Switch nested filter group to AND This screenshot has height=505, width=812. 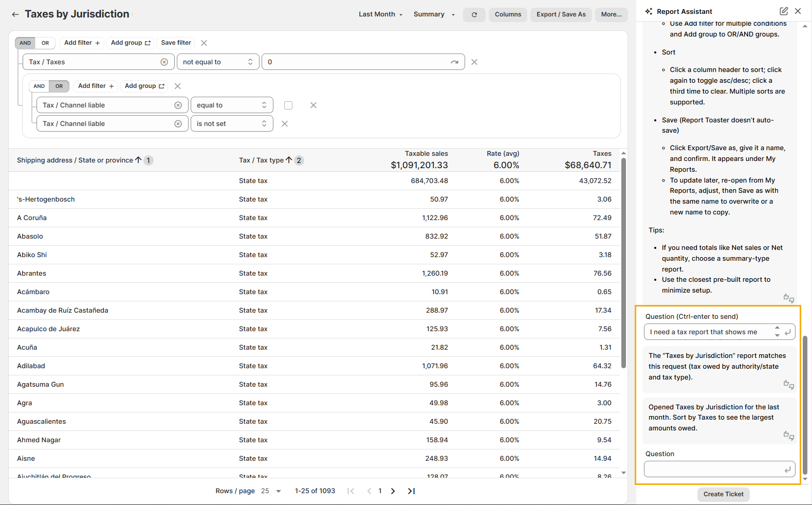39,86
